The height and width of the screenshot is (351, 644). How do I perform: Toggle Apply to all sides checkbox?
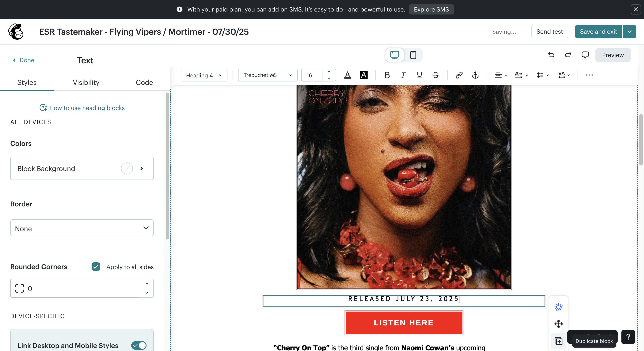(x=96, y=267)
